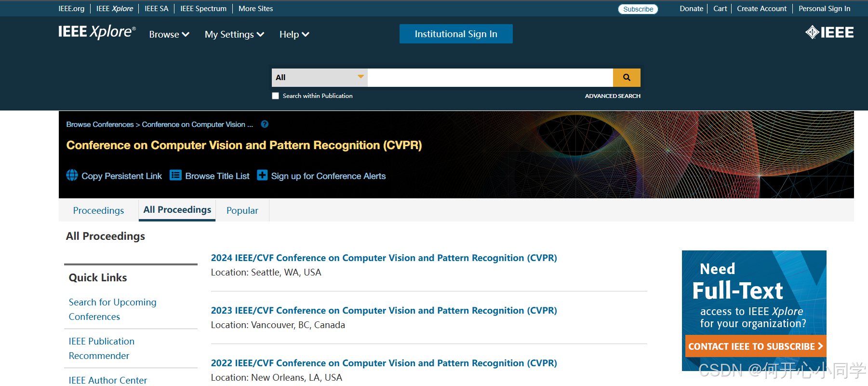This screenshot has width=868, height=386.
Task: Switch to the Popular tab
Action: 242,210
